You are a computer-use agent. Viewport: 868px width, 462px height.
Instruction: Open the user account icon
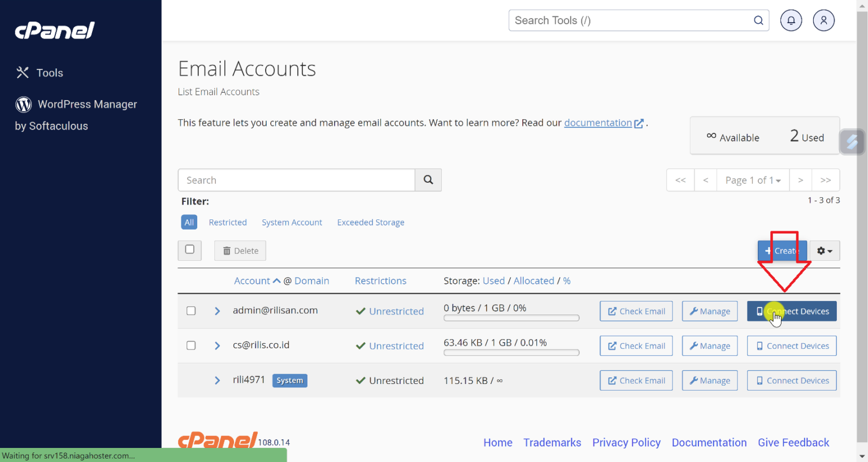[x=823, y=20]
